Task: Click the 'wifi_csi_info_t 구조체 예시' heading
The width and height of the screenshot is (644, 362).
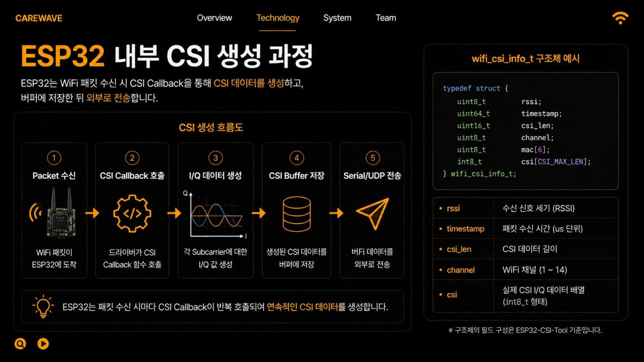Action: tap(526, 59)
